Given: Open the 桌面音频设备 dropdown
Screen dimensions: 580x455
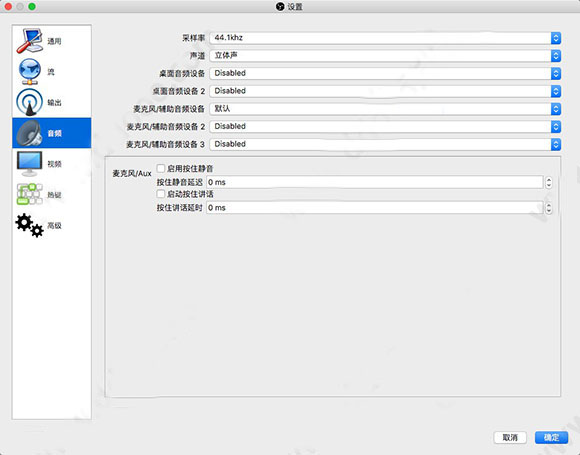Looking at the screenshot, I should pyautogui.click(x=385, y=73).
